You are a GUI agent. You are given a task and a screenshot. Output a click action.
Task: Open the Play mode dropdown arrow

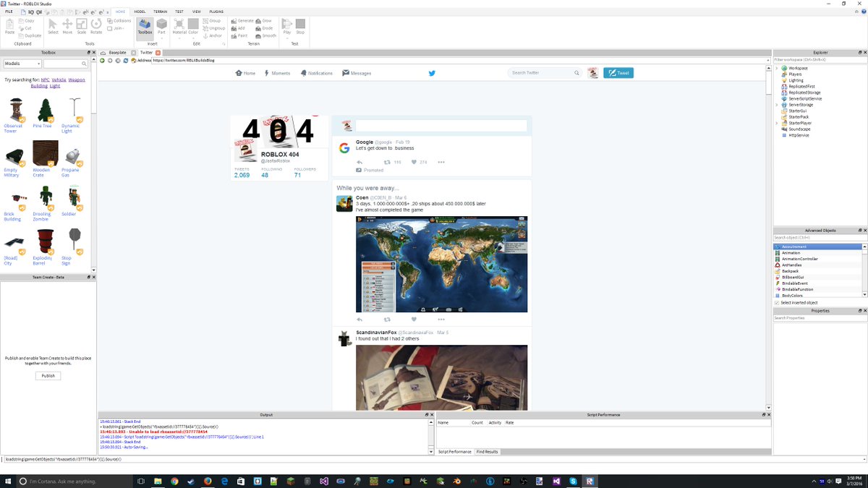pos(287,38)
